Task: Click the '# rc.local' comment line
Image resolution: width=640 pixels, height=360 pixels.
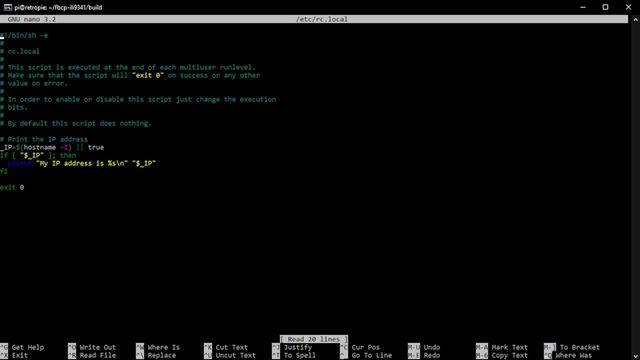Action: tap(20, 51)
